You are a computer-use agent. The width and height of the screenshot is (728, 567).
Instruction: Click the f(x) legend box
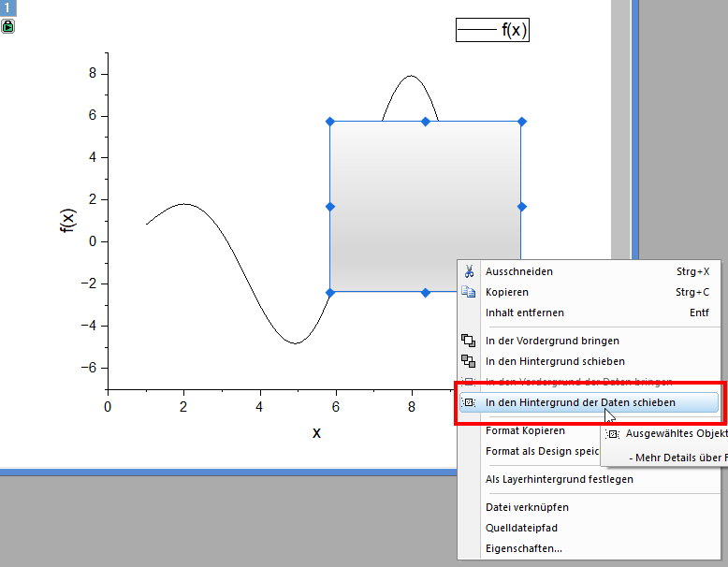tap(492, 30)
